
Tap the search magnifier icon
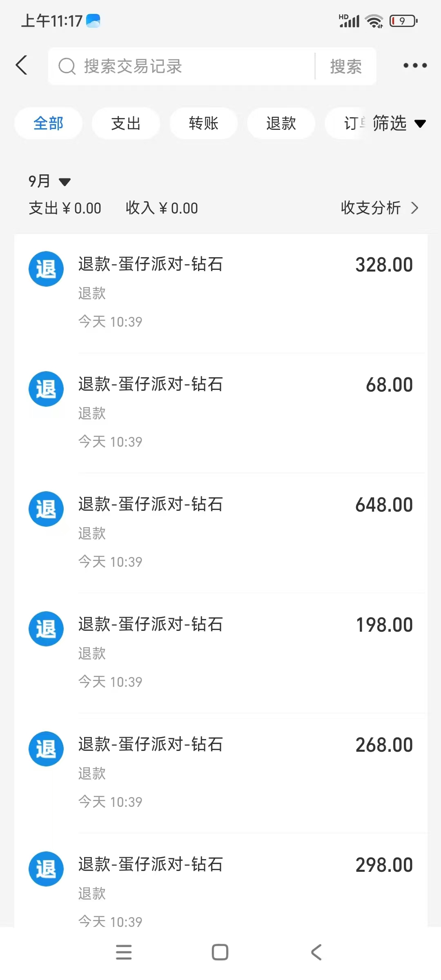coord(67,66)
